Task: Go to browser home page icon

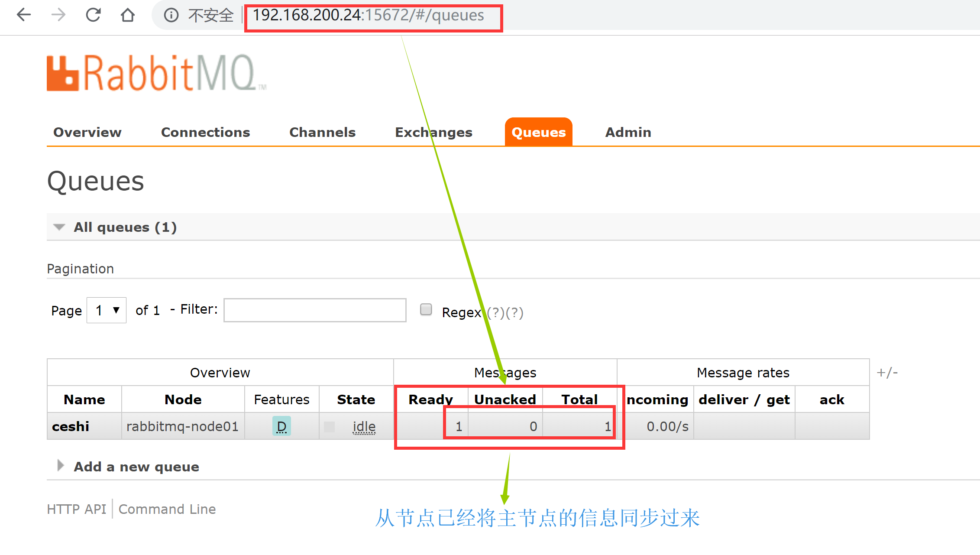Action: 128,15
